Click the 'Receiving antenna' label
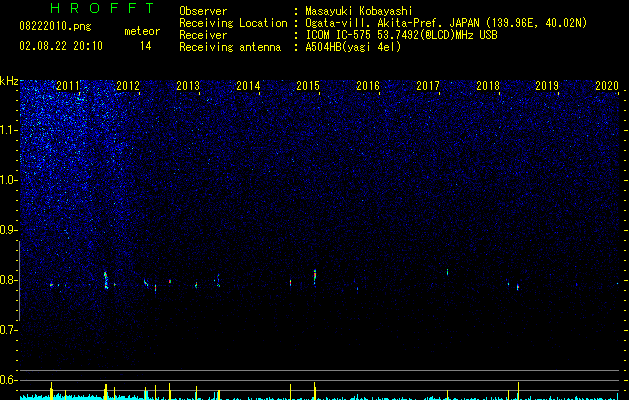The height and width of the screenshot is (400, 629). click(x=230, y=47)
